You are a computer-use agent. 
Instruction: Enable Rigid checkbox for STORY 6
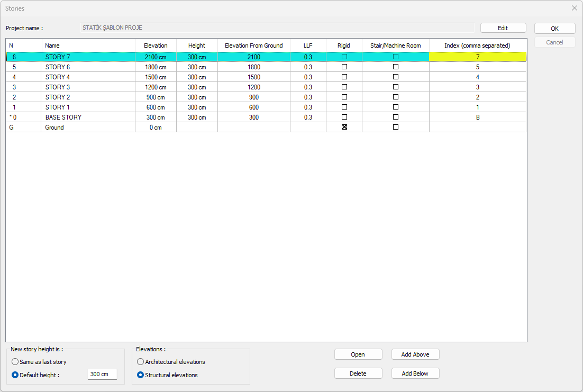344,67
